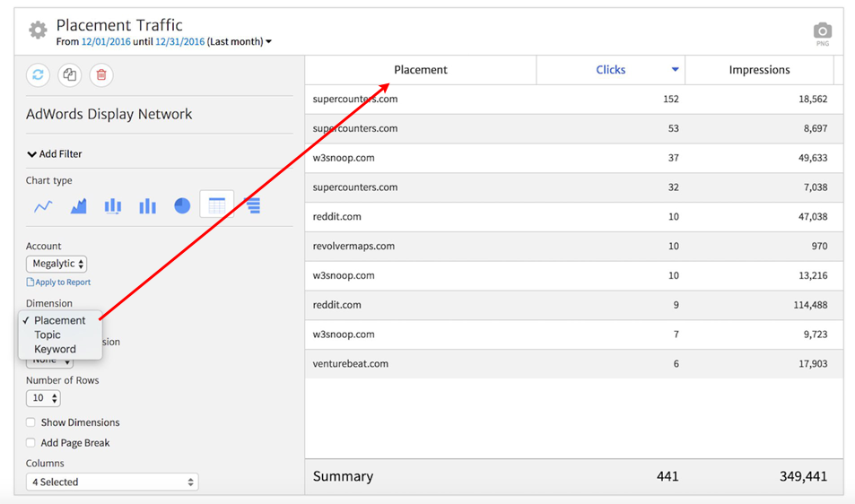The width and height of the screenshot is (855, 504).
Task: Select supercounters.com row with 32 clicks
Action: click(573, 187)
